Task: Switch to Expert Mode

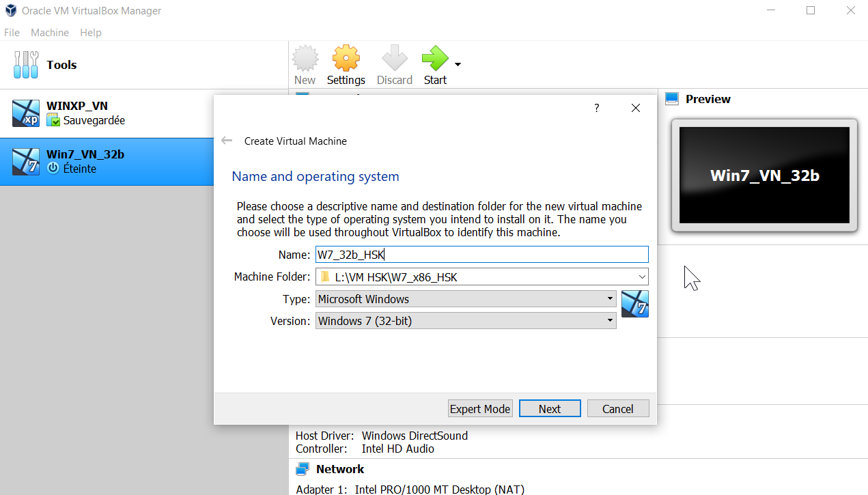Action: click(x=480, y=409)
